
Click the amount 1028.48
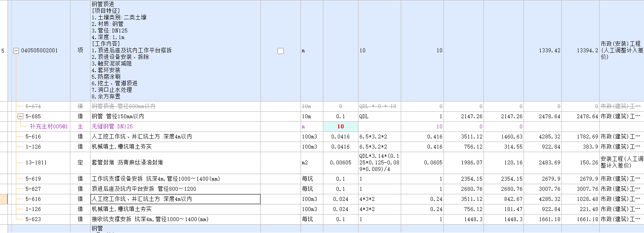pyautogui.click(x=587, y=199)
